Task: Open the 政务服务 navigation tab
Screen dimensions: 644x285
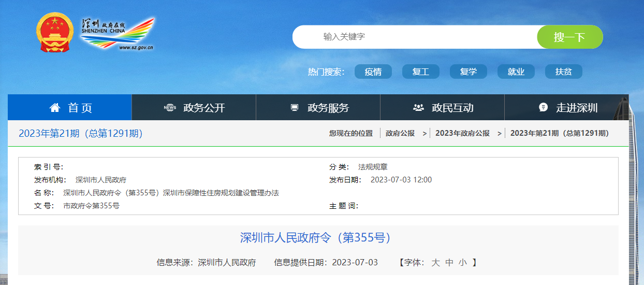Action: [x=318, y=107]
